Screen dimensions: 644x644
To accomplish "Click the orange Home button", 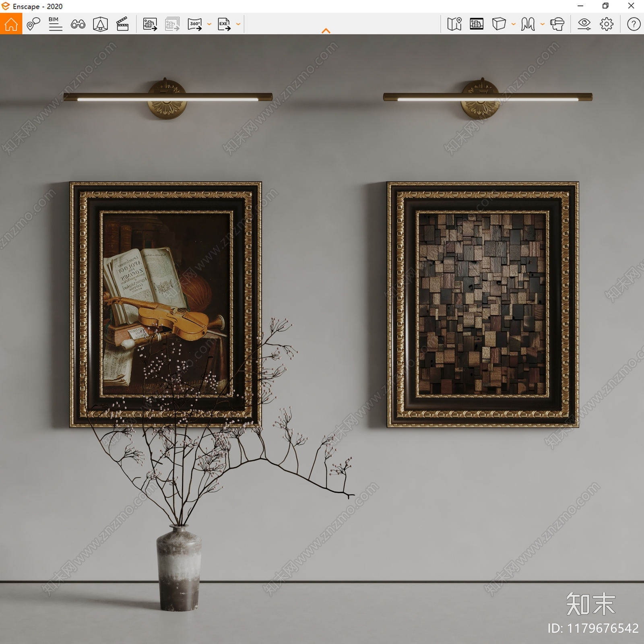I will [x=11, y=24].
